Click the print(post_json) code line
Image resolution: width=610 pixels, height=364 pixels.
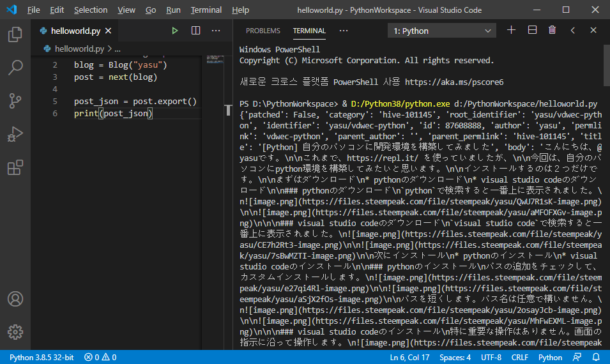[x=113, y=113]
